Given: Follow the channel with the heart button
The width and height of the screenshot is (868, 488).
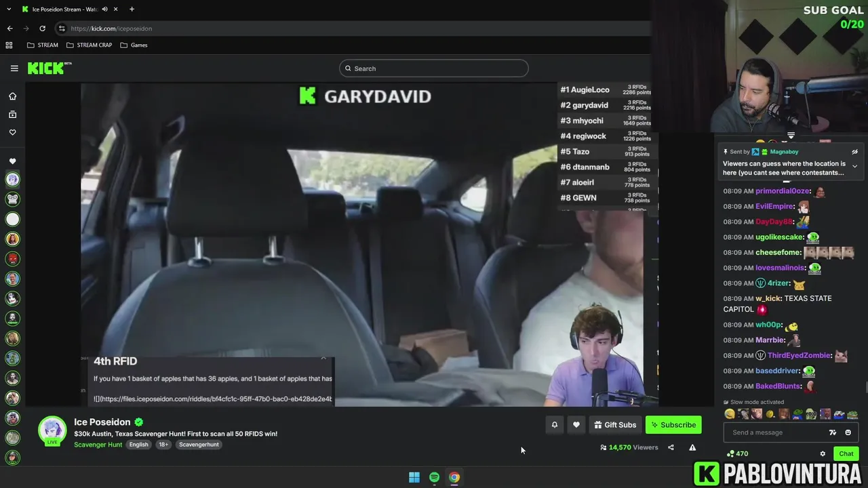Looking at the screenshot, I should pos(576,425).
